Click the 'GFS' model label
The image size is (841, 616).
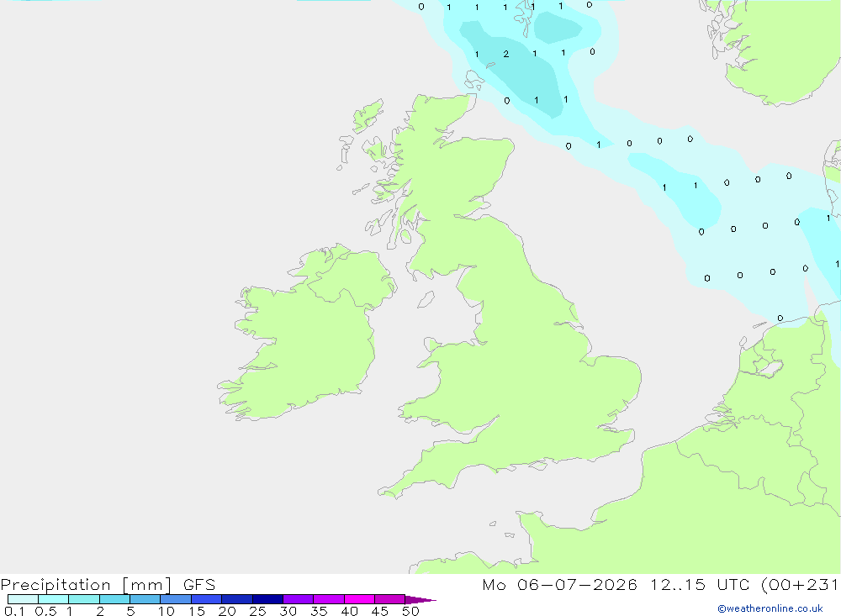[199, 585]
